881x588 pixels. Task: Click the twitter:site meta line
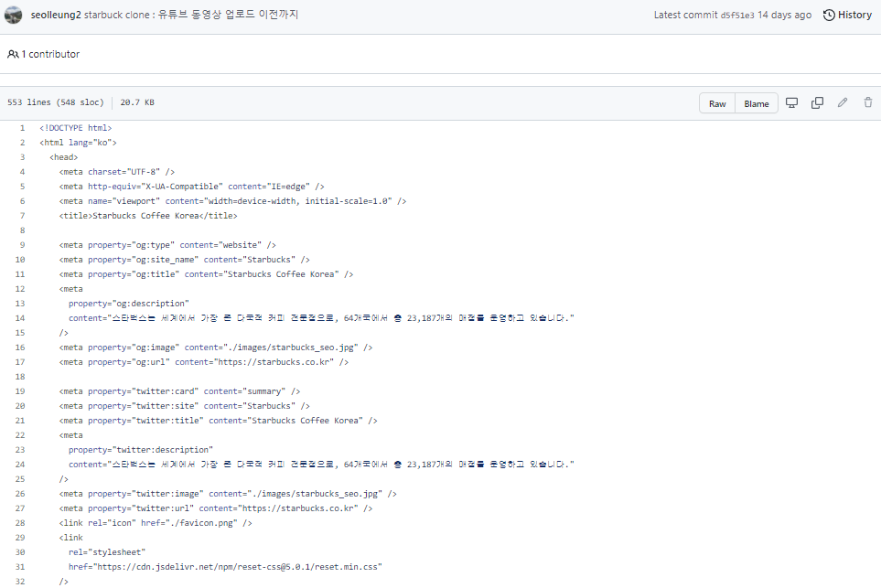184,405
